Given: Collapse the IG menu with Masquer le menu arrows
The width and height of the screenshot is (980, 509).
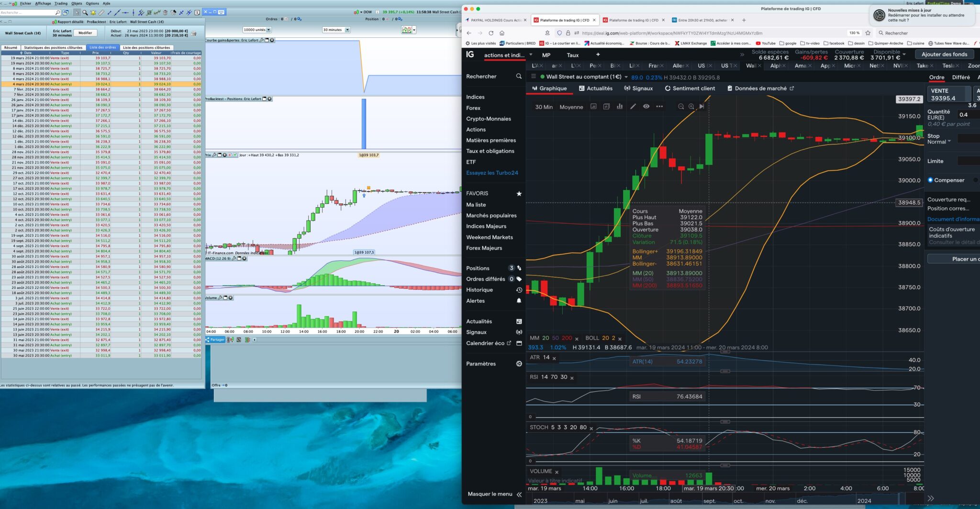Looking at the screenshot, I should click(x=519, y=494).
